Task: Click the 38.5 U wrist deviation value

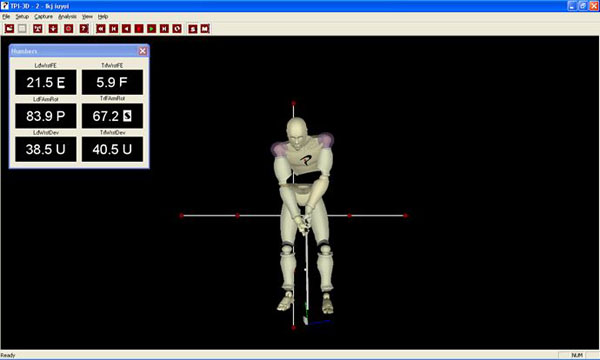Action: pos(46,149)
